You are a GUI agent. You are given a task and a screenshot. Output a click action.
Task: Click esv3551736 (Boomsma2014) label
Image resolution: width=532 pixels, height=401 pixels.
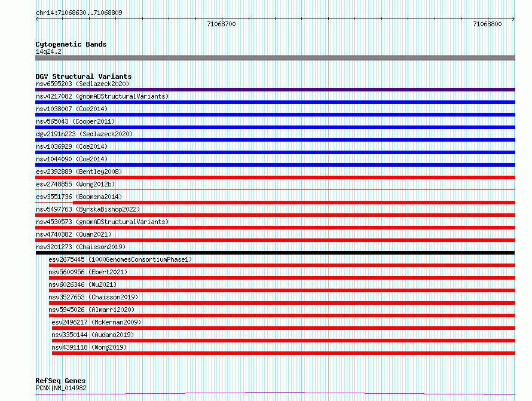(x=79, y=197)
